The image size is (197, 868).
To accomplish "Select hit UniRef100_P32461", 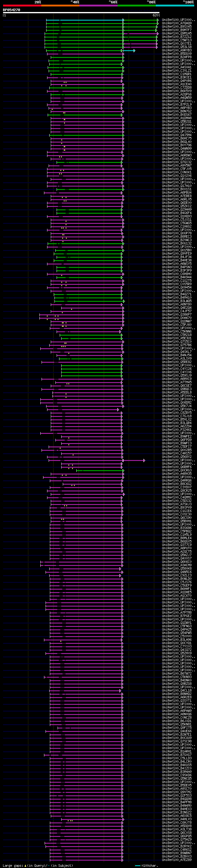I will pyautogui.click(x=177, y=430).
